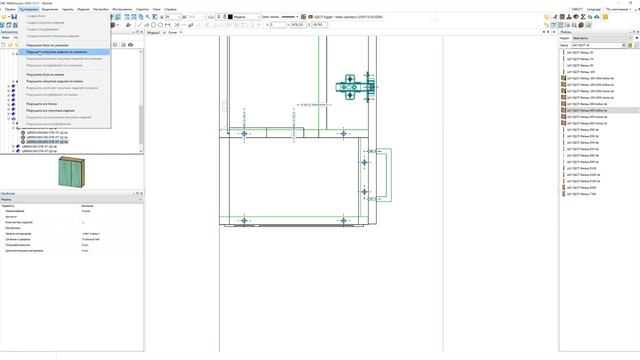Open the Инструменты menu
This screenshot has height=360, width=640.
click(122, 9)
